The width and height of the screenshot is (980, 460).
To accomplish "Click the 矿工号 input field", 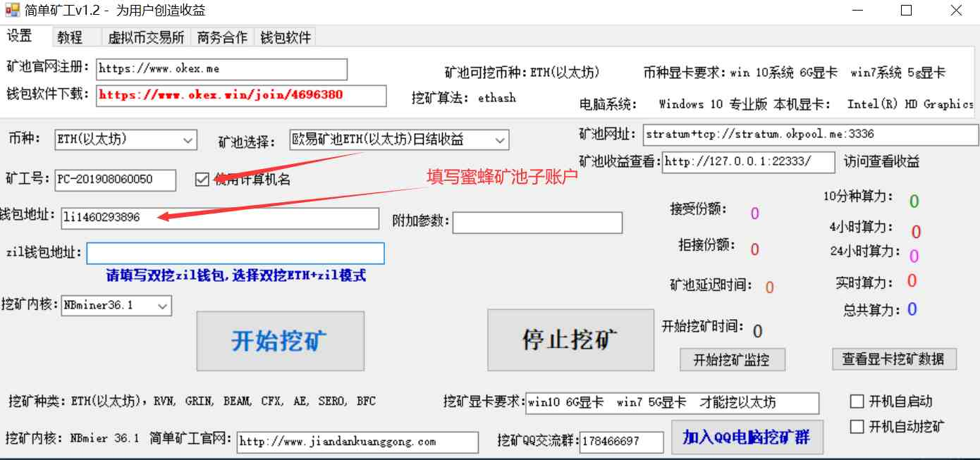I will (116, 180).
